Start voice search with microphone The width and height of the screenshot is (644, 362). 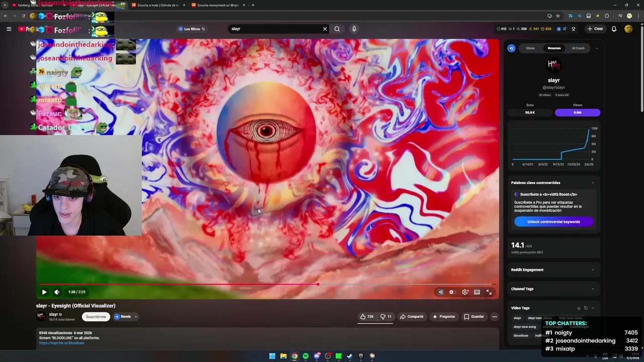pyautogui.click(x=354, y=29)
